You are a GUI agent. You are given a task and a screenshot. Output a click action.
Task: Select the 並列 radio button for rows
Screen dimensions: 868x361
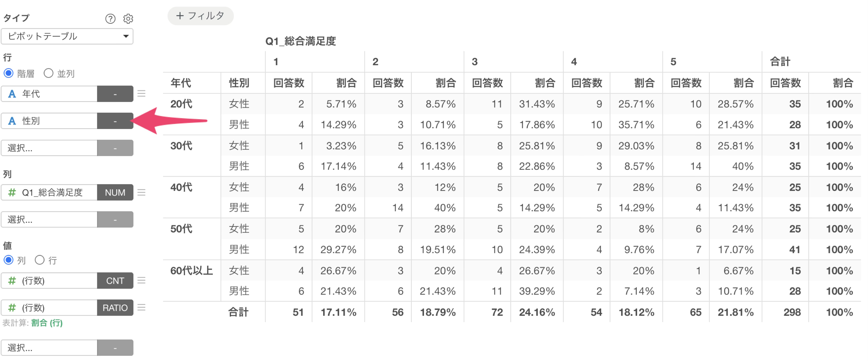tap(49, 73)
